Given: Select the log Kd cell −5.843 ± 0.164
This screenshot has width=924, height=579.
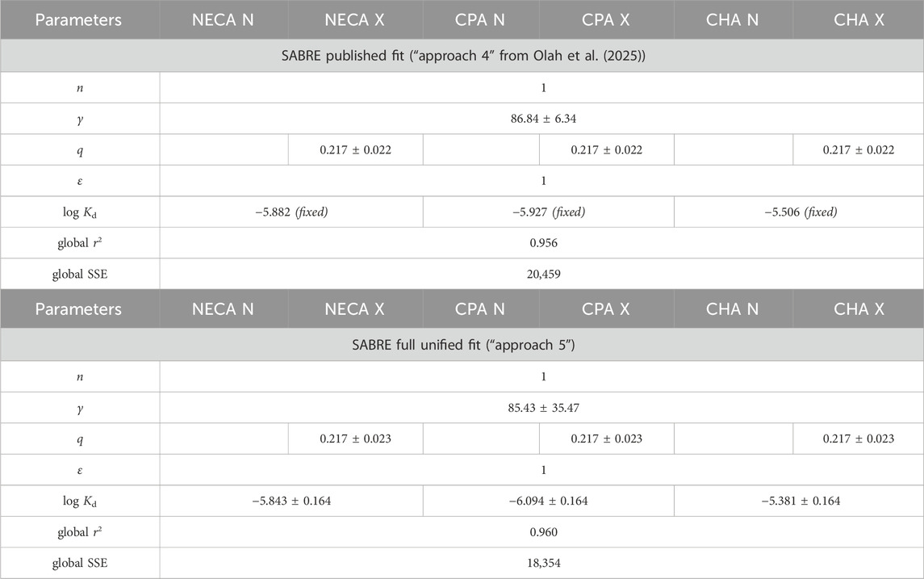Looking at the screenshot, I should click(x=291, y=501).
